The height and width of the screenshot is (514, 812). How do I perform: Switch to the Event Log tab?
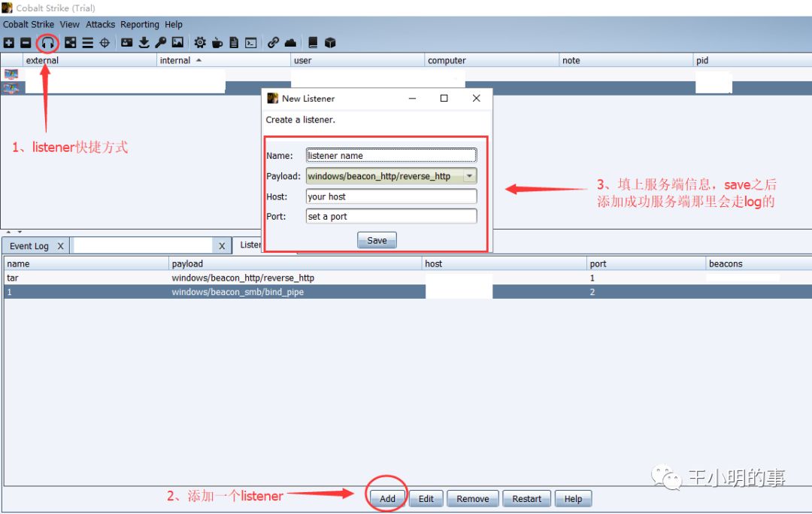29,246
